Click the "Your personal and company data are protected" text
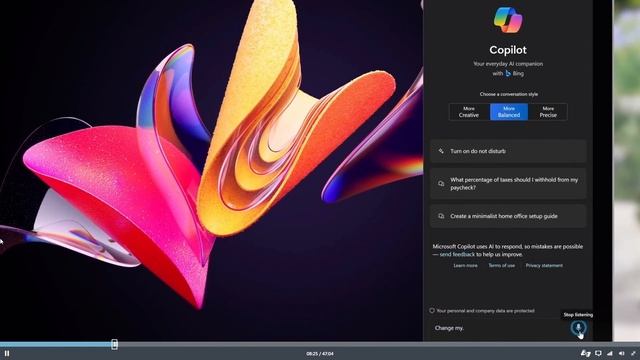 pos(485,311)
